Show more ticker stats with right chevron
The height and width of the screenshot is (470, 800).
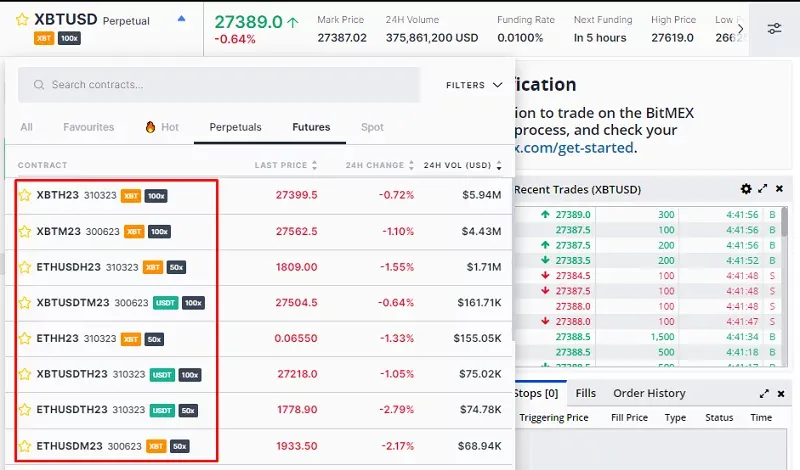(x=740, y=29)
